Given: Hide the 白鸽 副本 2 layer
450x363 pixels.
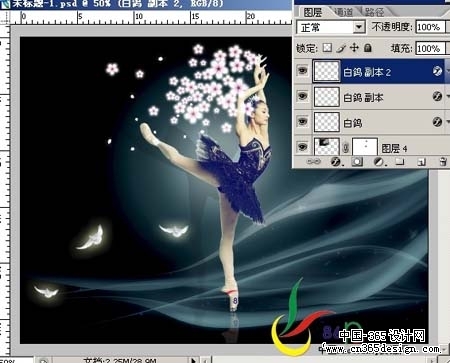Looking at the screenshot, I should coord(303,71).
